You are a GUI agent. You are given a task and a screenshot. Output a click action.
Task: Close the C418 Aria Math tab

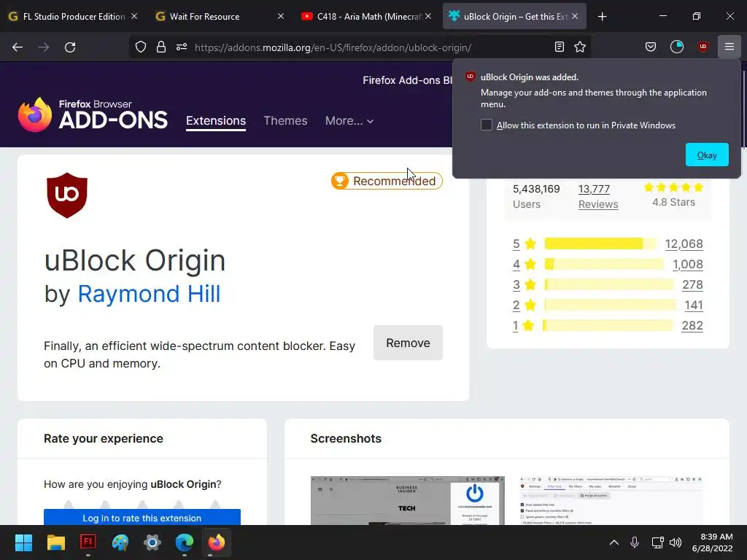[x=428, y=16]
